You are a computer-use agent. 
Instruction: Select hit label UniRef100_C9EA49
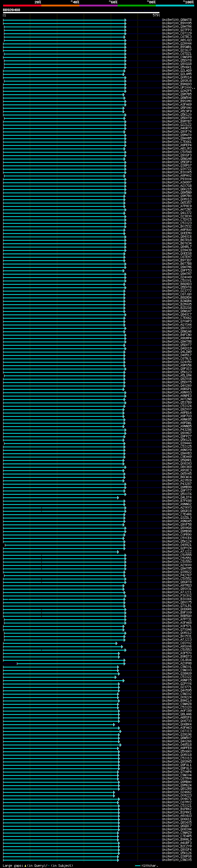tap(177, 457)
